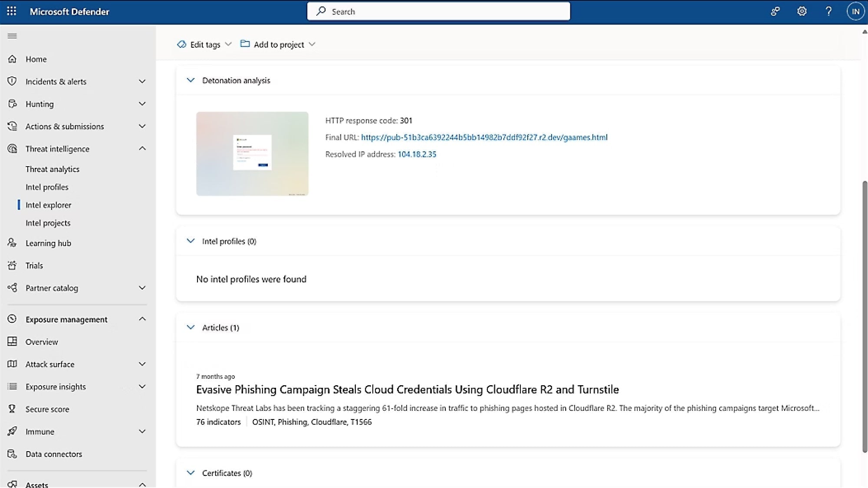Click the Assets icon in sidebar
This screenshot has height=488, width=868.
(x=12, y=484)
